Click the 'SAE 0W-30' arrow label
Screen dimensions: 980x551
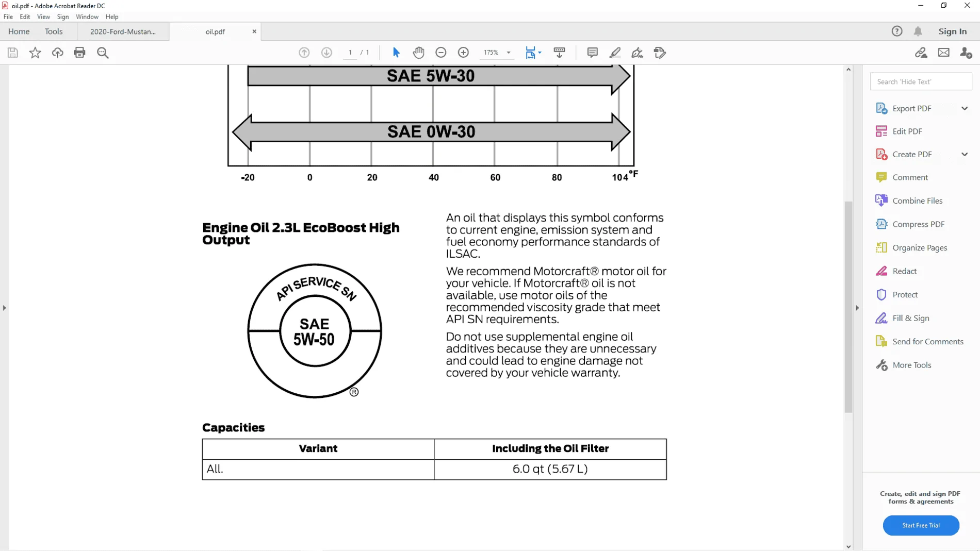[431, 131]
